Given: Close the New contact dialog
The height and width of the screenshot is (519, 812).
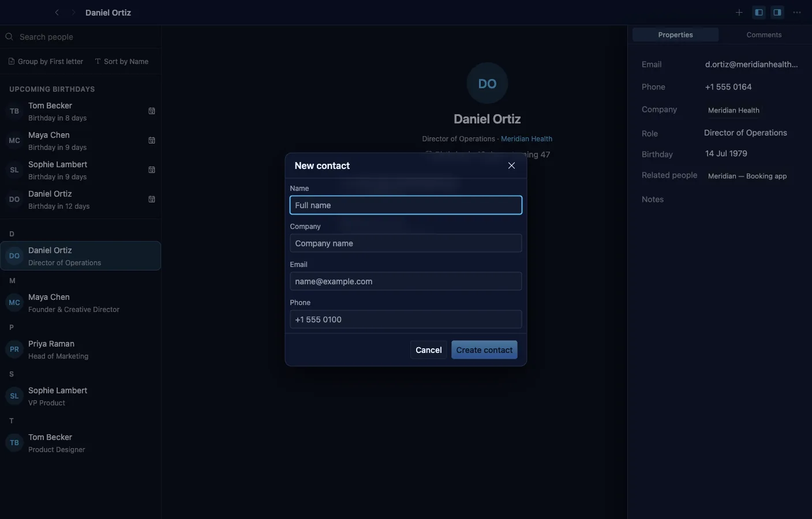Looking at the screenshot, I should point(511,166).
